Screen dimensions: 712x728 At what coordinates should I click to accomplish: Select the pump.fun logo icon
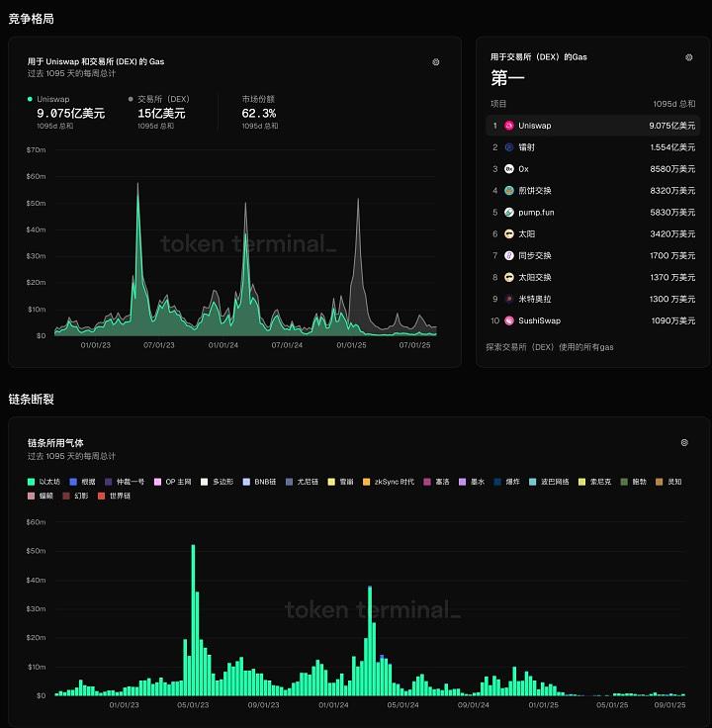click(x=509, y=213)
